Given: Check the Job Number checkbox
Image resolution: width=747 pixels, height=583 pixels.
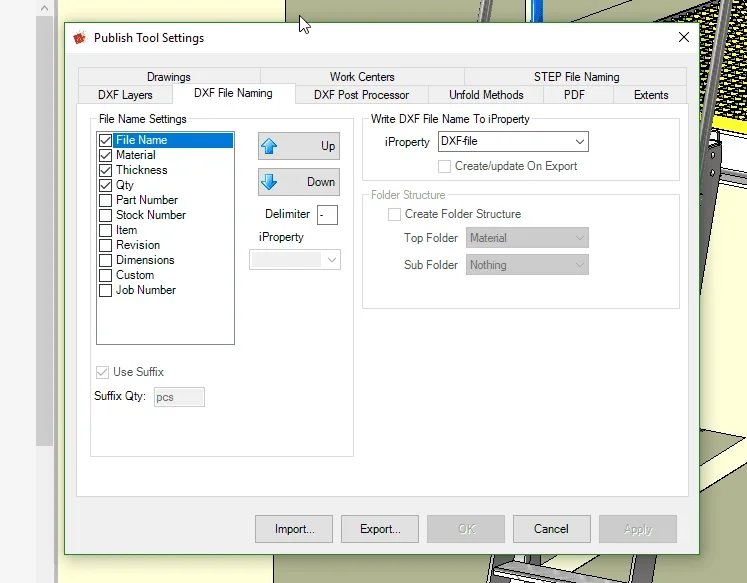Looking at the screenshot, I should pos(105,290).
